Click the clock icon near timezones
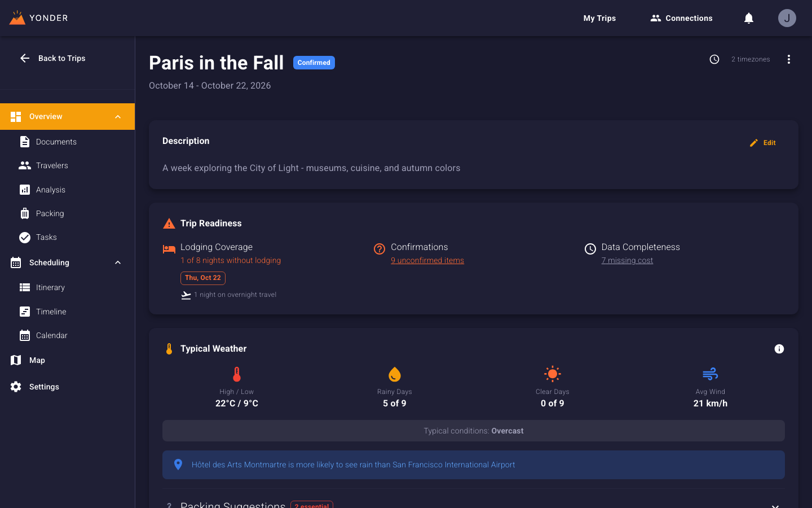The image size is (812, 508). (714, 59)
